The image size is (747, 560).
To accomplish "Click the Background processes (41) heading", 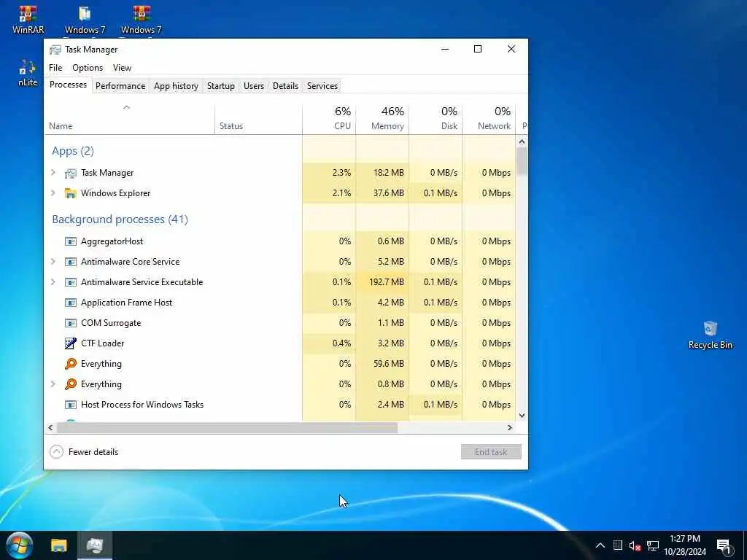I will [x=120, y=219].
